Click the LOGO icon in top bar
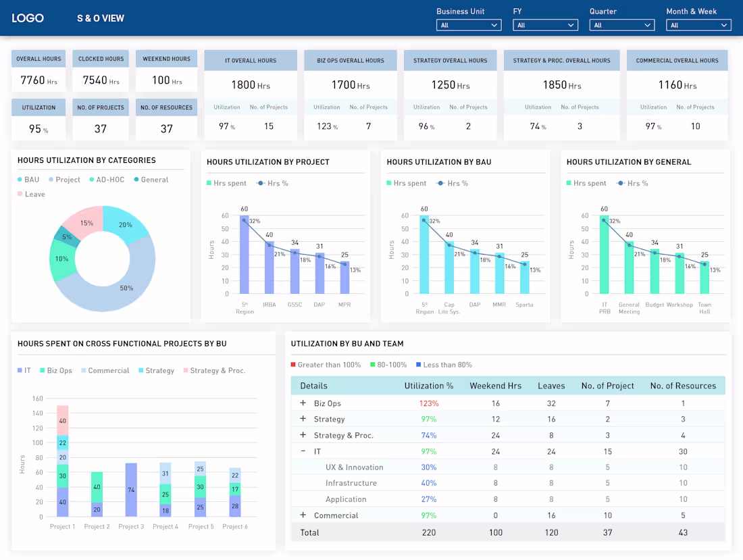This screenshot has height=560, width=743. (x=28, y=18)
